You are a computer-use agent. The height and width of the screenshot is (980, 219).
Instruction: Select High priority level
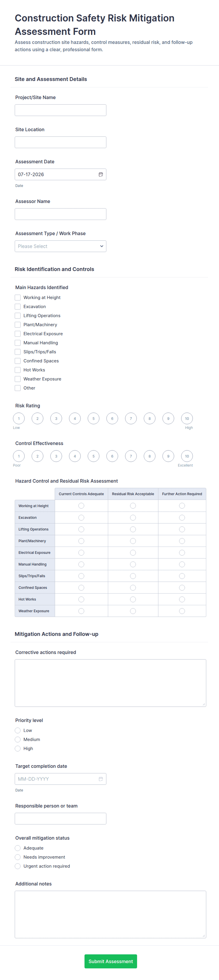17,748
